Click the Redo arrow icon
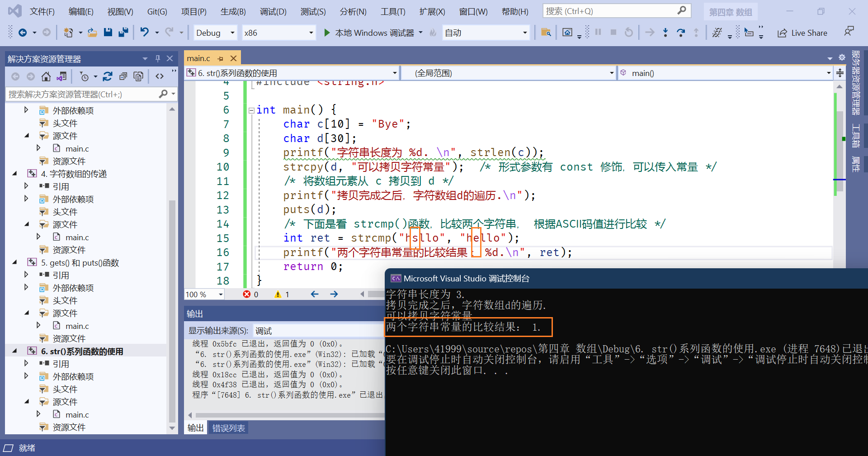Image resolution: width=868 pixels, height=456 pixels. pos(169,33)
